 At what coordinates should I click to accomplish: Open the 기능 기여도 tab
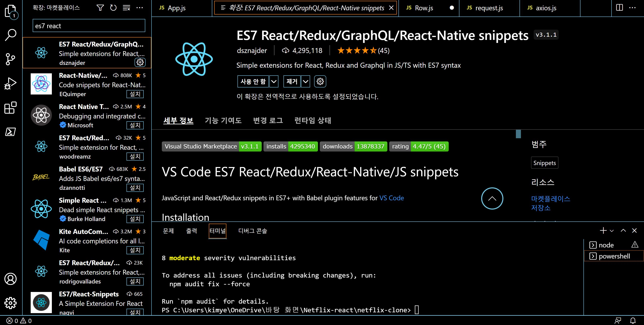(223, 120)
